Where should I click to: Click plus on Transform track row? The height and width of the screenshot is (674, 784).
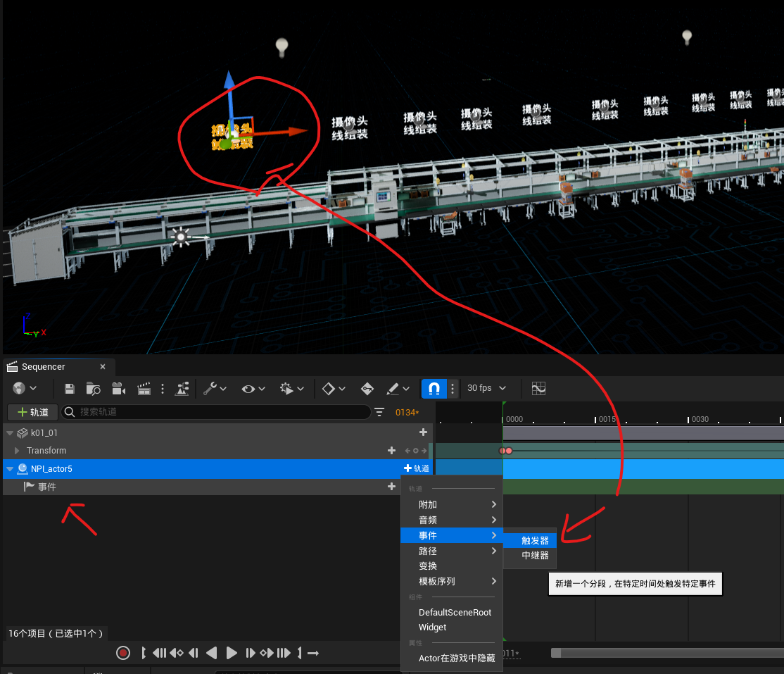click(391, 450)
